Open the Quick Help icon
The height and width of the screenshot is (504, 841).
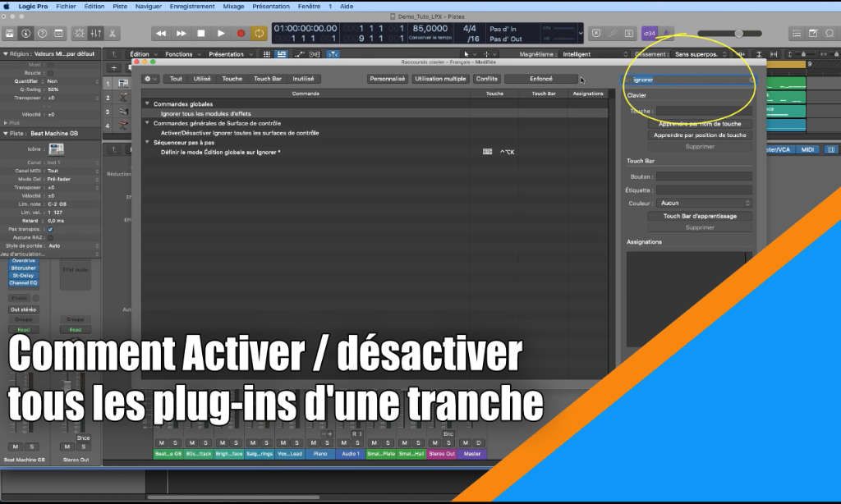click(x=43, y=33)
